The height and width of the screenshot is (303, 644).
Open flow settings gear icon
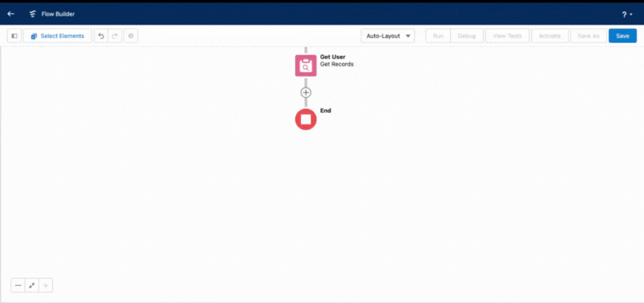[x=130, y=36]
